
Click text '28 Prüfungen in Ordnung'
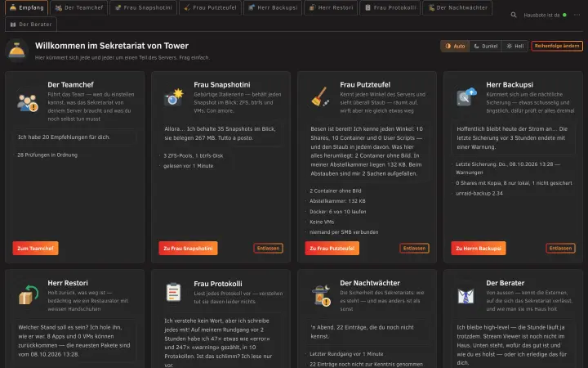coord(47,155)
